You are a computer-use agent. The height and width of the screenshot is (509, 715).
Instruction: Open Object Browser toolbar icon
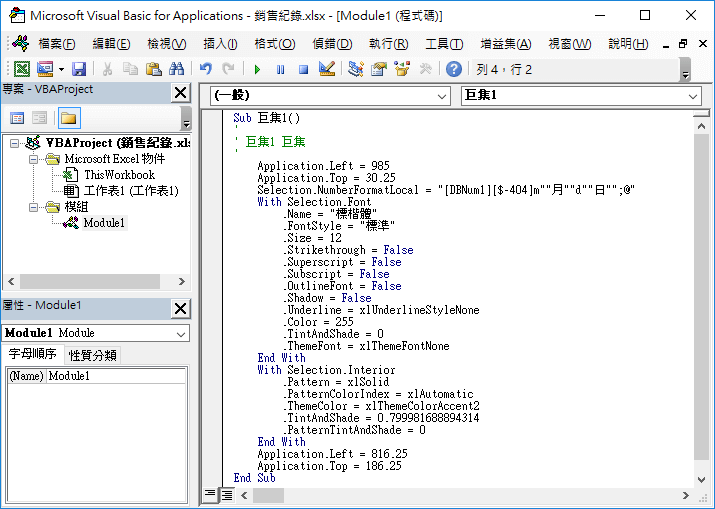tap(402, 69)
